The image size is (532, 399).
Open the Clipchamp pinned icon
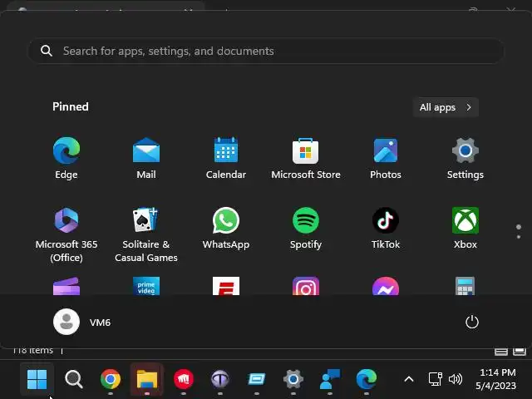[66, 286]
